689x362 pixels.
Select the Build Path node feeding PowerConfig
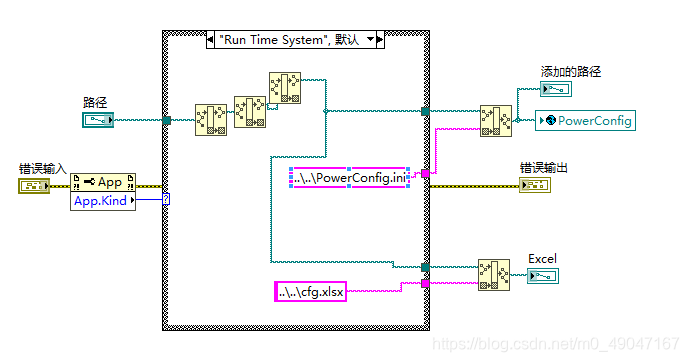[x=496, y=121]
